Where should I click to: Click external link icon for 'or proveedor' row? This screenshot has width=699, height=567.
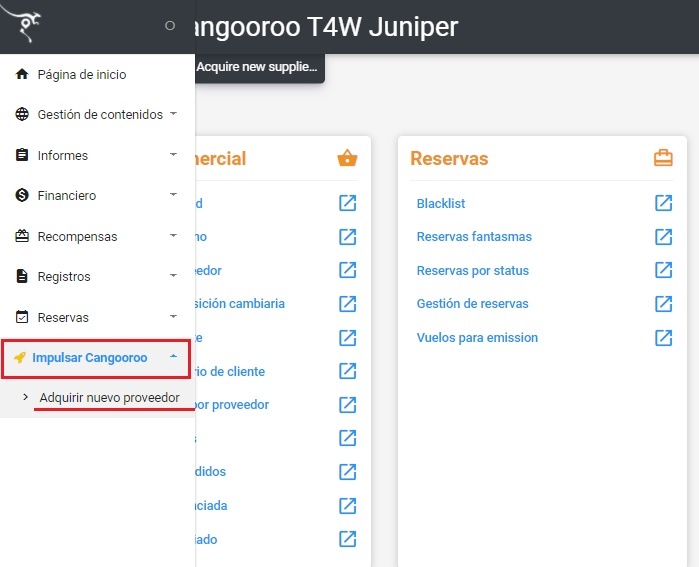pyautogui.click(x=347, y=405)
